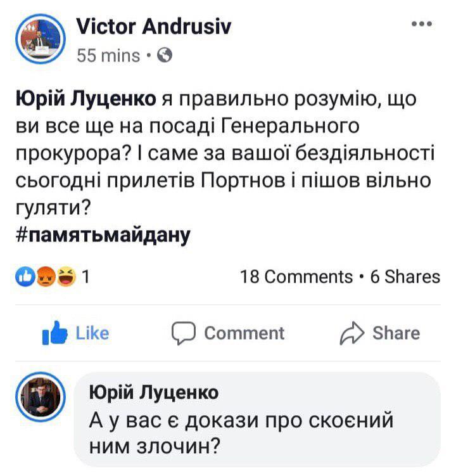Image resolution: width=456 pixels, height=476 pixels.
Task: Open the three-dots post options menu
Action: 421,25
